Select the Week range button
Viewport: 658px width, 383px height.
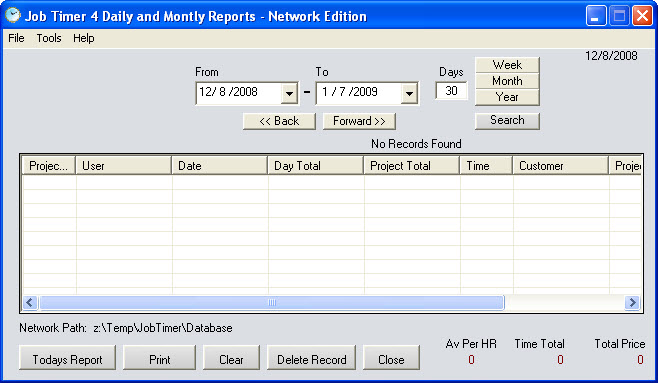(x=507, y=65)
